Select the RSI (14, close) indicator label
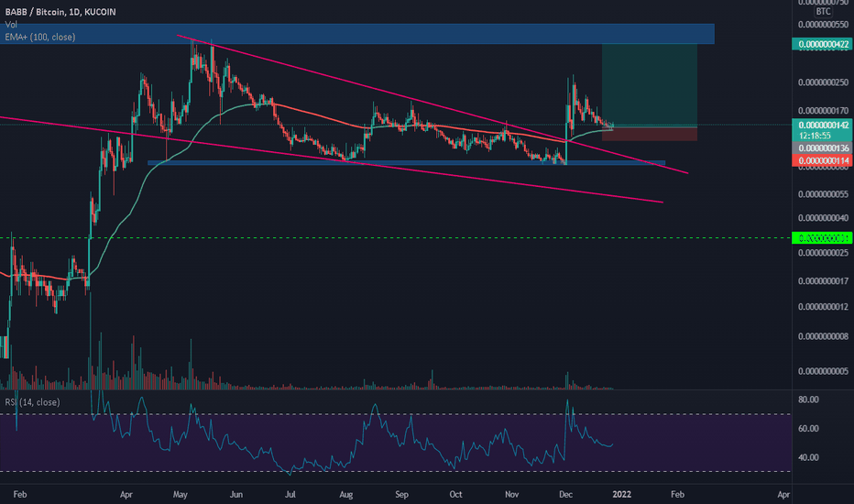This screenshot has height=504, width=854. tap(32, 402)
